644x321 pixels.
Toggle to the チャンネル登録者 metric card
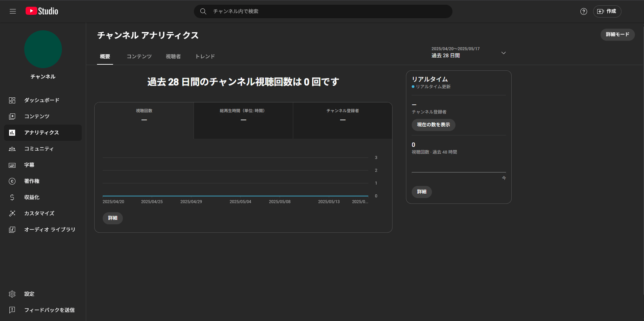[x=342, y=120]
